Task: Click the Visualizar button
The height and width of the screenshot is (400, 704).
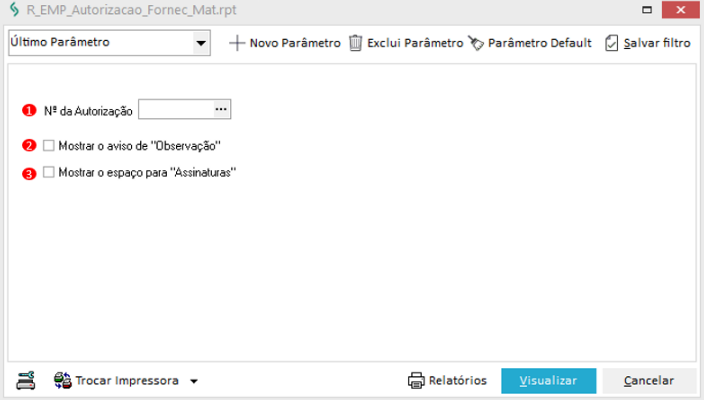Action: (x=549, y=381)
